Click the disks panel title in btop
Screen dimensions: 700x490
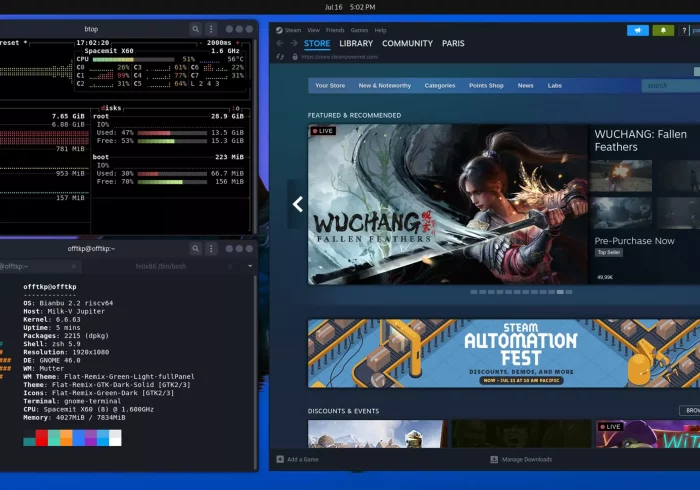click(111, 108)
